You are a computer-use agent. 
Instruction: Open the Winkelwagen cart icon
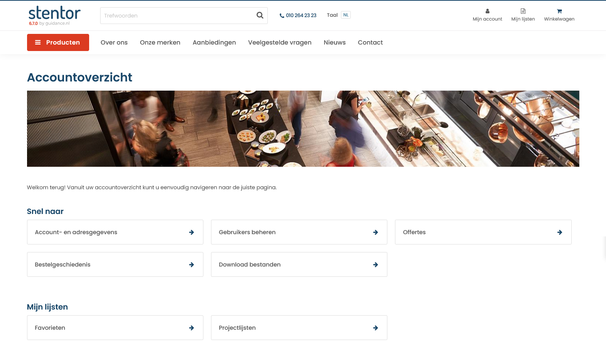click(559, 11)
